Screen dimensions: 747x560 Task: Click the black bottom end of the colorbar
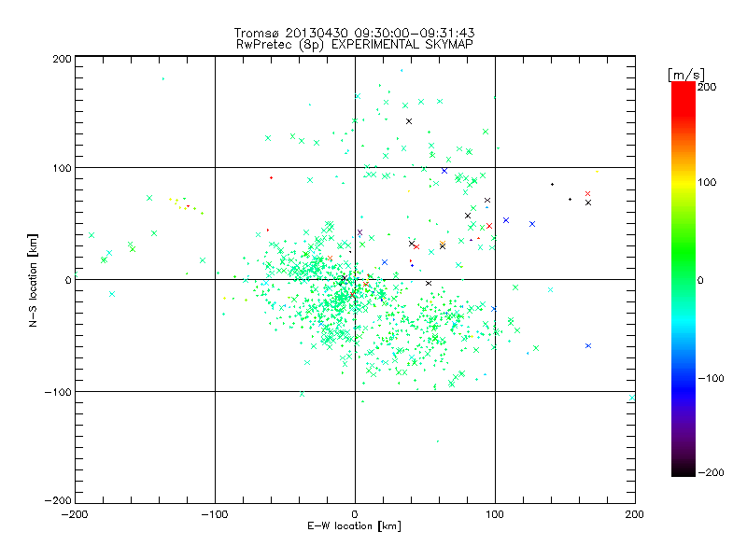click(x=684, y=470)
